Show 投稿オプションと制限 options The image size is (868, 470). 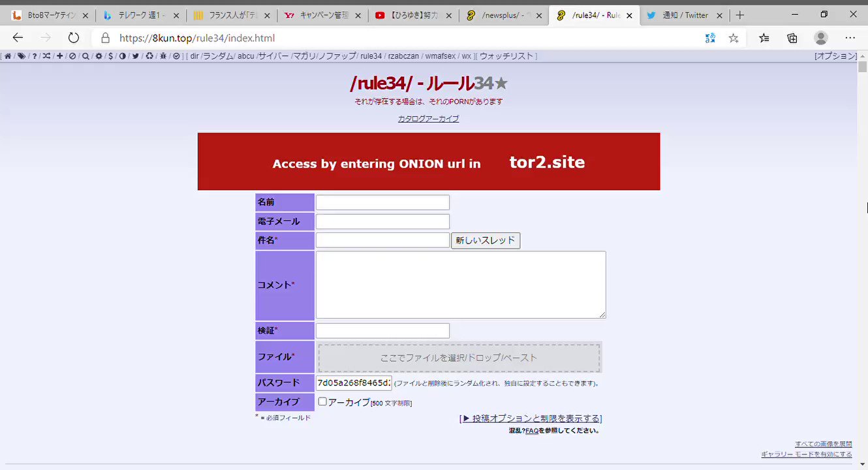coord(531,418)
